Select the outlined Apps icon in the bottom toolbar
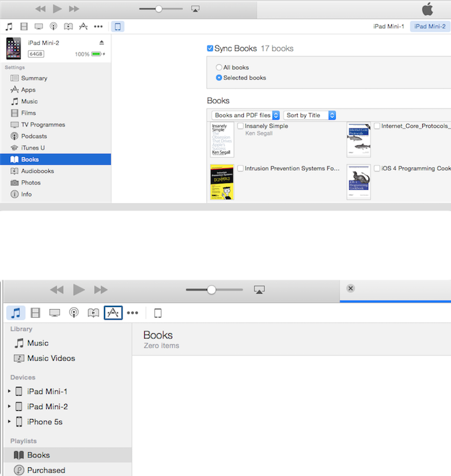Viewport: 451px width, 476px height. point(113,312)
